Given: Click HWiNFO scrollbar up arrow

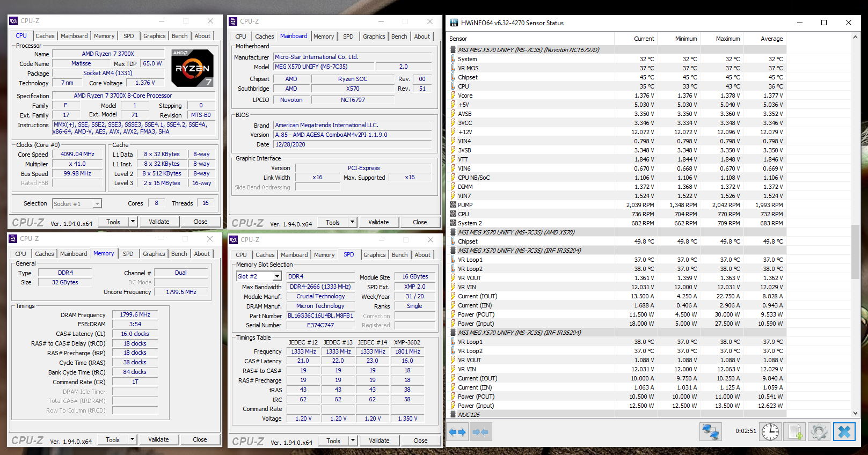Looking at the screenshot, I should coord(855,38).
